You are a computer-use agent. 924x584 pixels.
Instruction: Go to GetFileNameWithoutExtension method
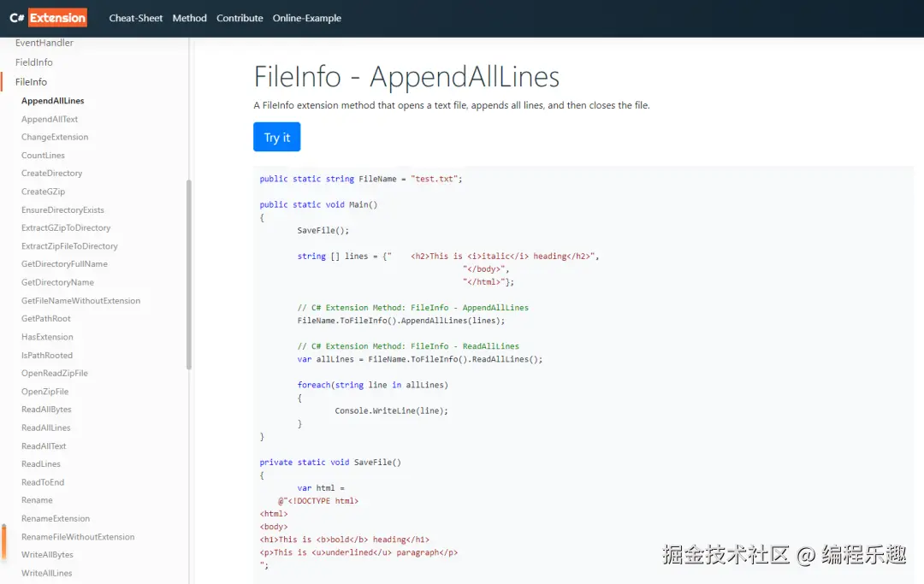click(80, 300)
